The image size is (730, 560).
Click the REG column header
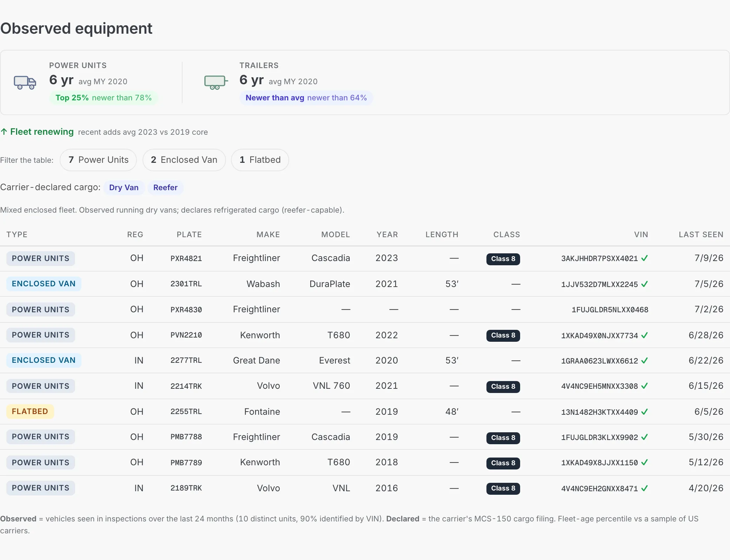coord(135,235)
